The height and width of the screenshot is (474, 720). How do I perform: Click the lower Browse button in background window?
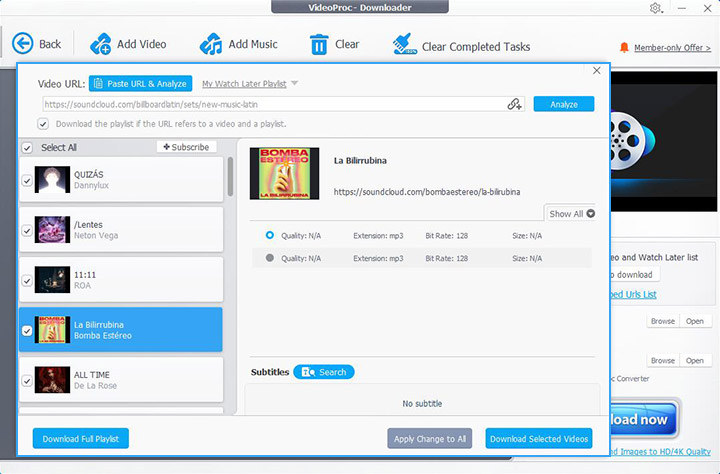pyautogui.click(x=663, y=361)
